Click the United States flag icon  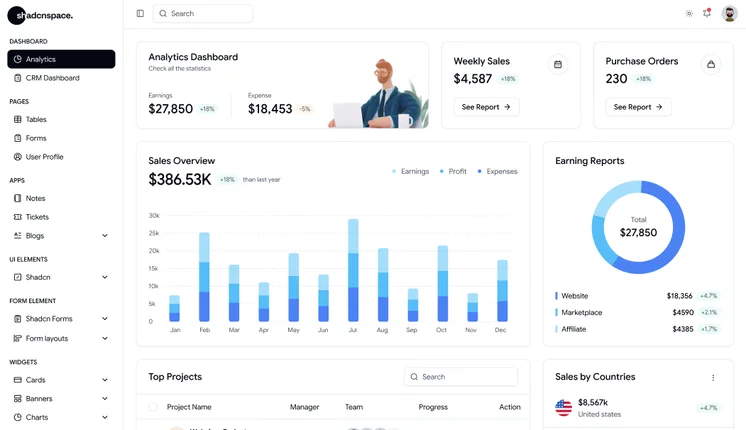[564, 407]
